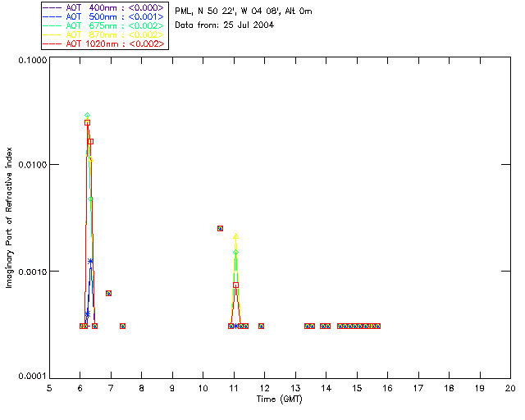Click the topmost green diamond marker of the 6 GMT peak
This screenshot has width=525, height=420.
click(88, 115)
